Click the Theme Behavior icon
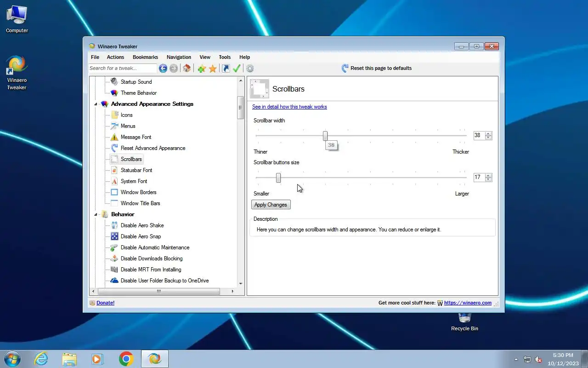The width and height of the screenshot is (588, 368). (x=114, y=93)
